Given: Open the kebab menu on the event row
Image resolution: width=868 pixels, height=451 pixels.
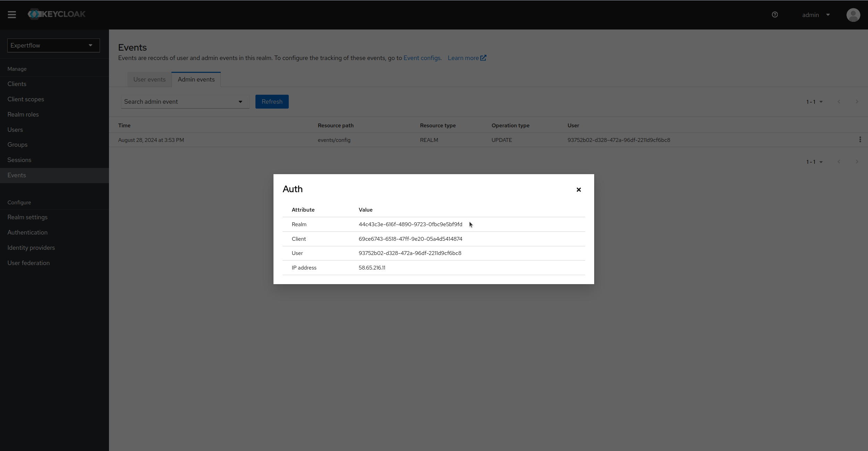Looking at the screenshot, I should (860, 139).
